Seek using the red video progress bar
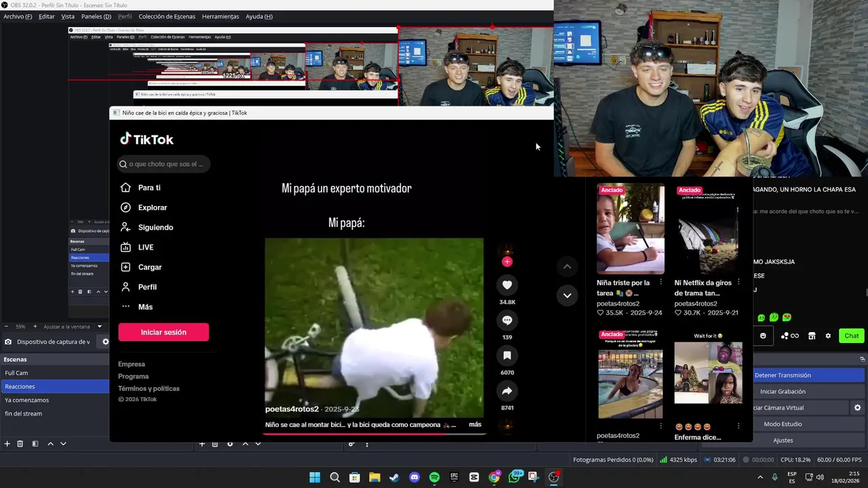The width and height of the screenshot is (868, 488). 374,433
